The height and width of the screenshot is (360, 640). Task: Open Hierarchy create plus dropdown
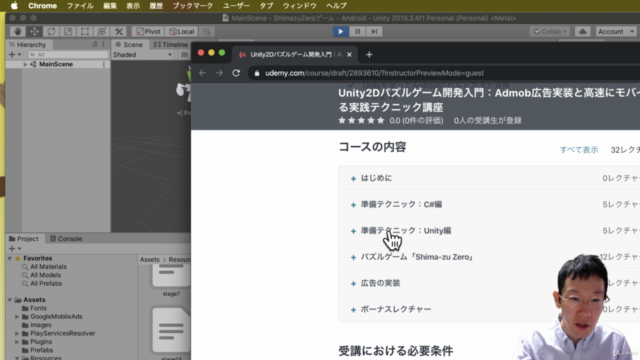14,54
